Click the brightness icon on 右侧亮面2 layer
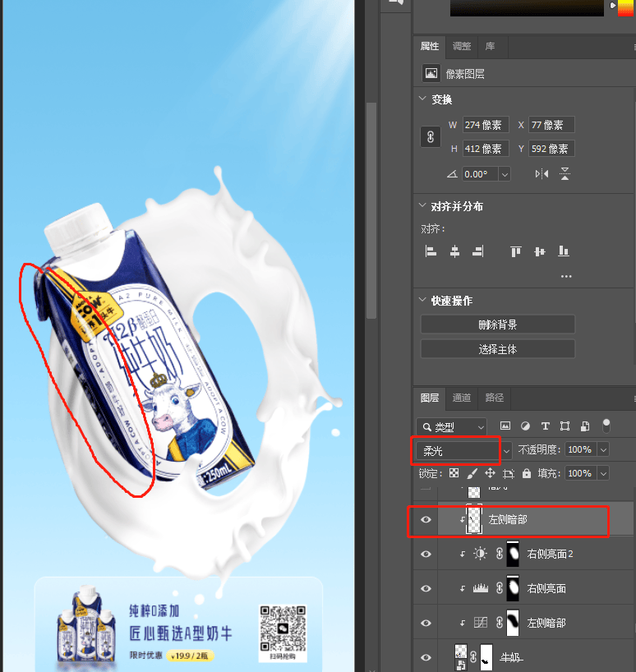Screen dimensions: 636x672 480,554
